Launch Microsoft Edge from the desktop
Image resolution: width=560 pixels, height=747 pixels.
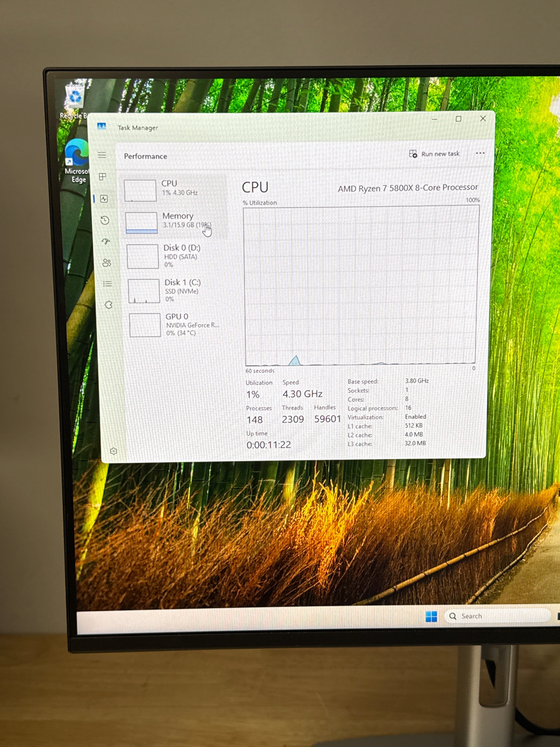click(x=77, y=161)
